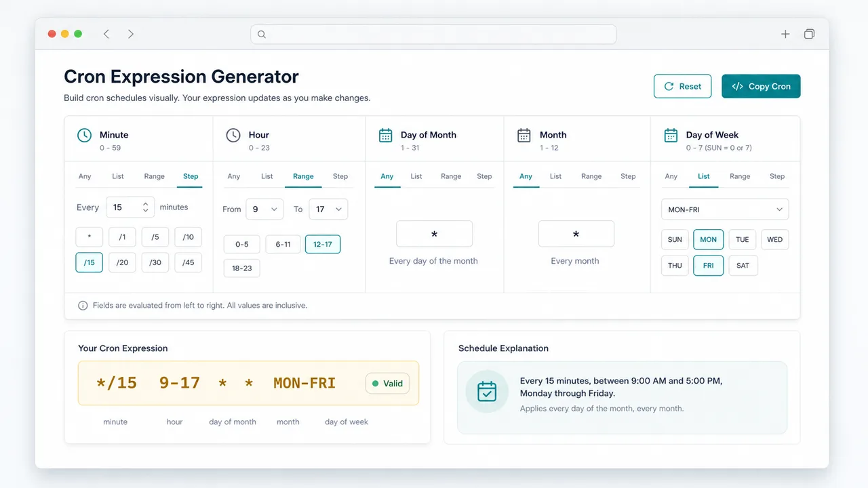Click the browser back arrow
868x488 pixels.
[106, 34]
